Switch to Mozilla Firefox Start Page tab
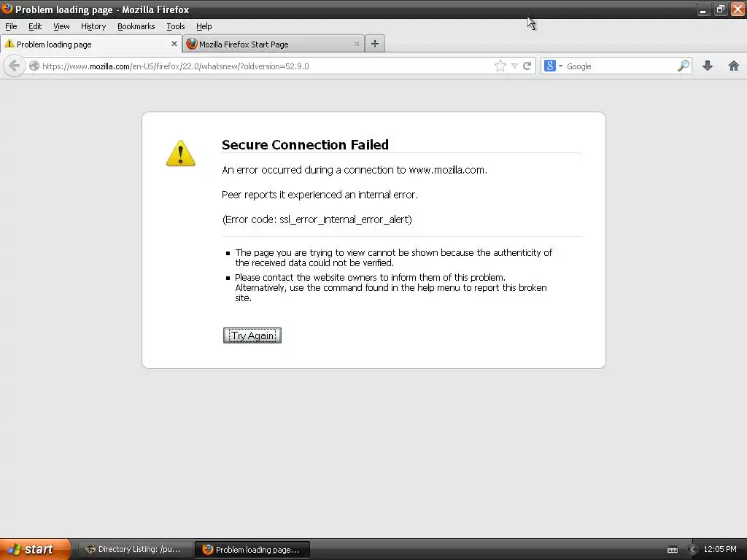This screenshot has width=747, height=560. 274,44
